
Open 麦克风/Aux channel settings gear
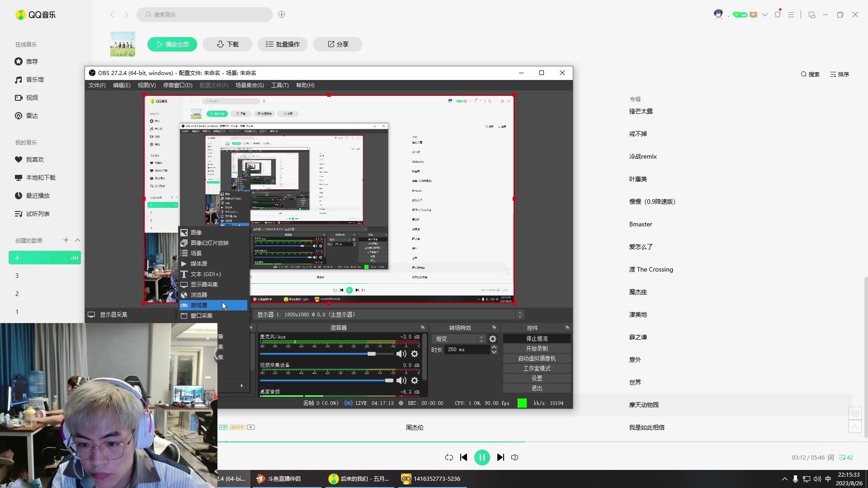point(415,354)
